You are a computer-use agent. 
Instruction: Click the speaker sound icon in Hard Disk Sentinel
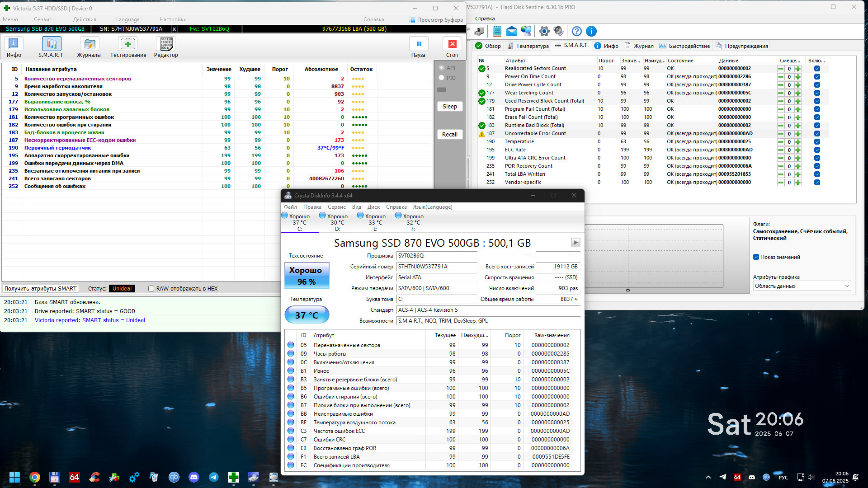(x=559, y=31)
